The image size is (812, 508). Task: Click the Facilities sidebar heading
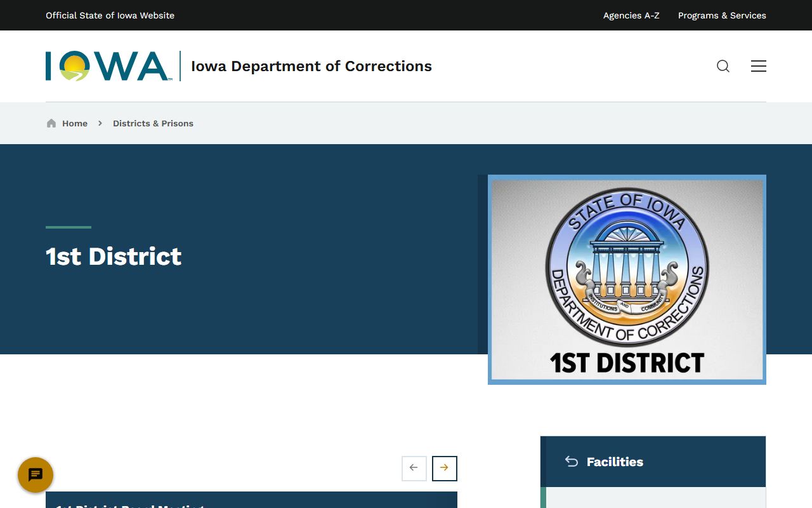(x=615, y=462)
